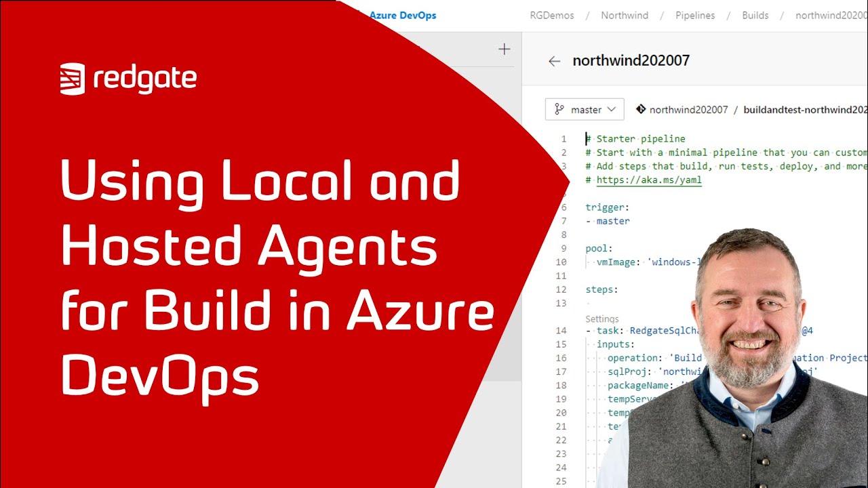Click the repository icon before northwind202007 path
The image size is (868, 488).
640,108
